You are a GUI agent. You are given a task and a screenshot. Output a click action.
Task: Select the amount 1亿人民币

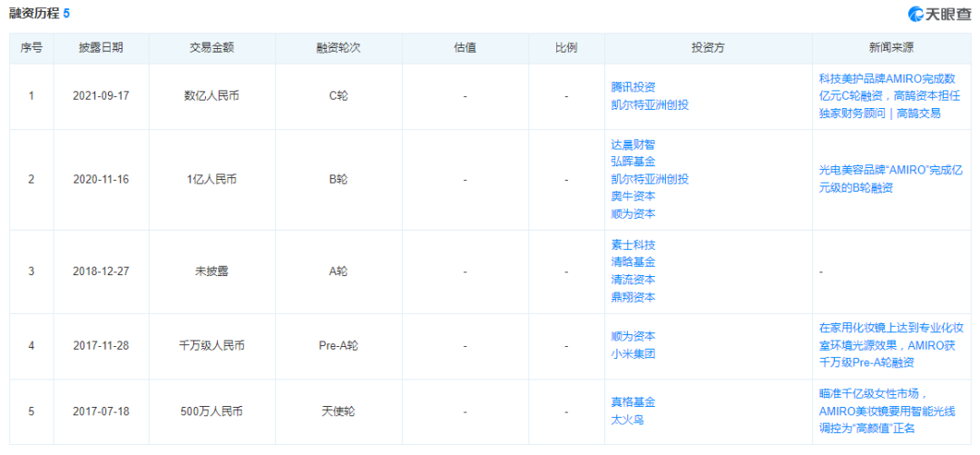(x=211, y=180)
